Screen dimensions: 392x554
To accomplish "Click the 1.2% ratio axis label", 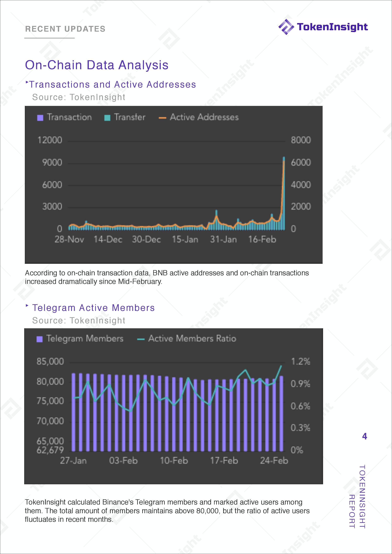I will tap(300, 362).
